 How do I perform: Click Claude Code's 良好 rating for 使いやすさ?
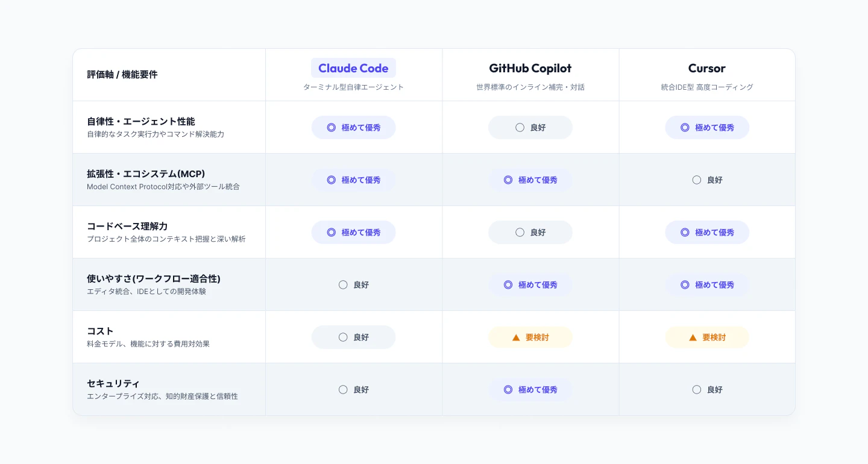(x=353, y=285)
